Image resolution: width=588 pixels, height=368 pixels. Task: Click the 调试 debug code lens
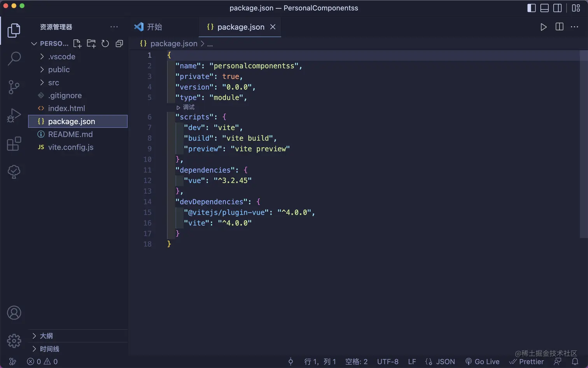[185, 107]
